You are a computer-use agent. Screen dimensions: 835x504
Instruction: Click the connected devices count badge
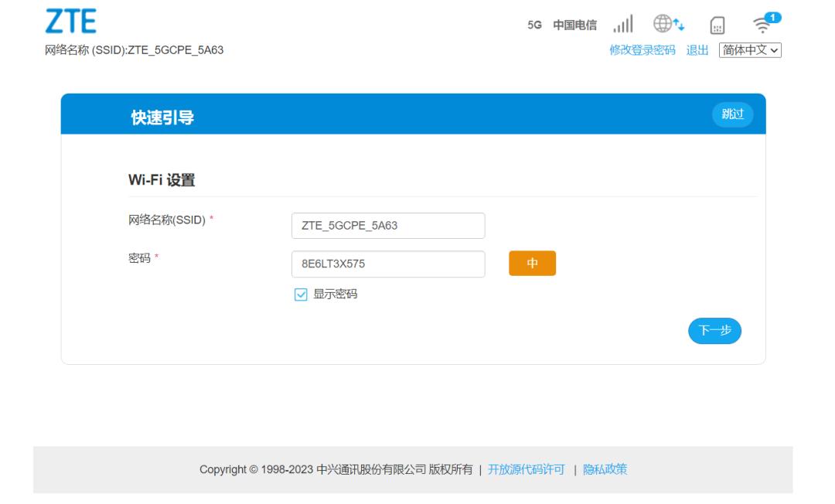click(x=772, y=15)
